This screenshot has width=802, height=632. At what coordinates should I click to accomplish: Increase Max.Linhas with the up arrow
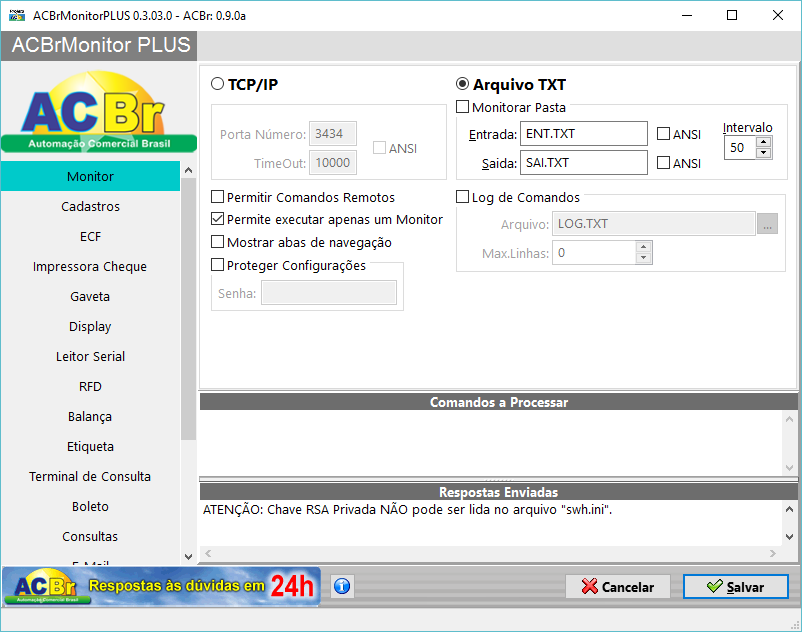click(643, 247)
